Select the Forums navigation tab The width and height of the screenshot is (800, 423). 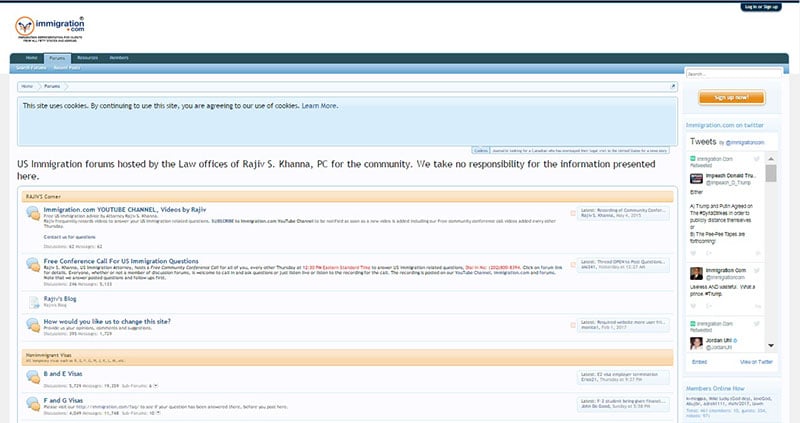pos(57,58)
